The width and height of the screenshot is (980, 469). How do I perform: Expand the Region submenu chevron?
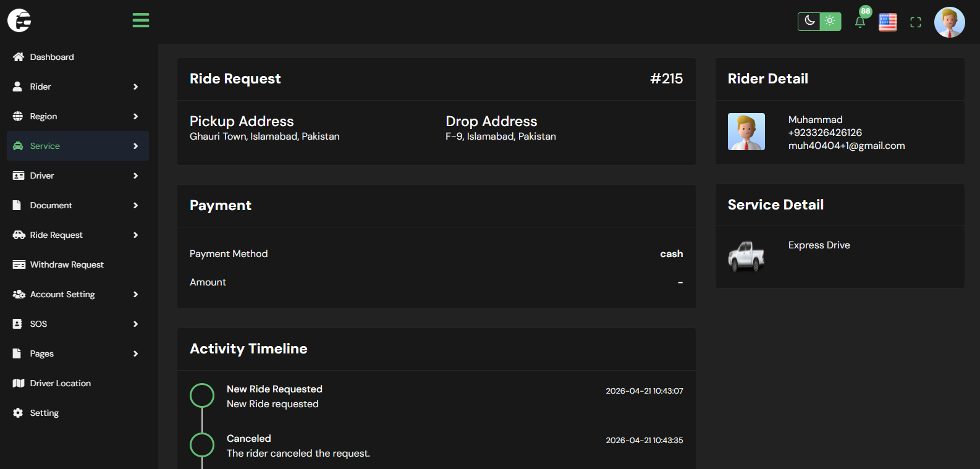135,116
